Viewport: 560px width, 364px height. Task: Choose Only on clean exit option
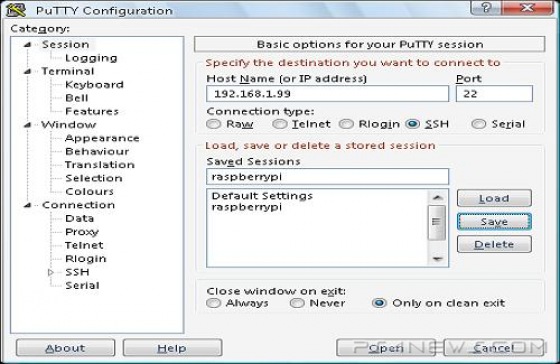point(379,303)
